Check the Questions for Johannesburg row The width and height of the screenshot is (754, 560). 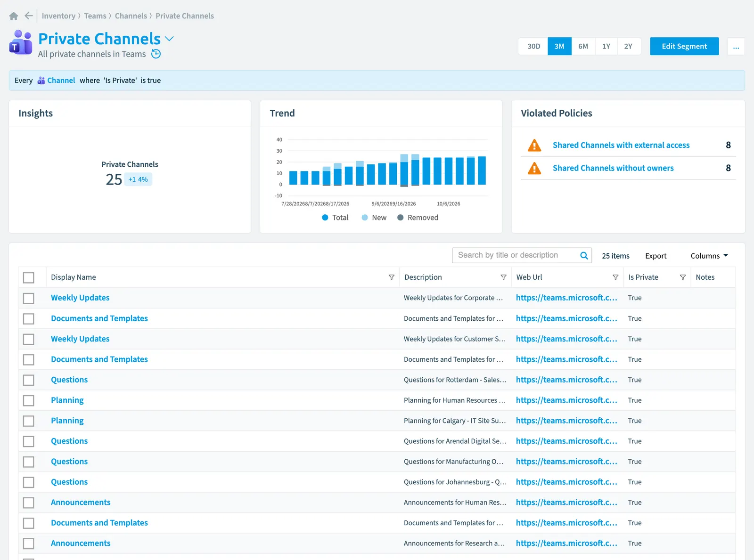[29, 482]
